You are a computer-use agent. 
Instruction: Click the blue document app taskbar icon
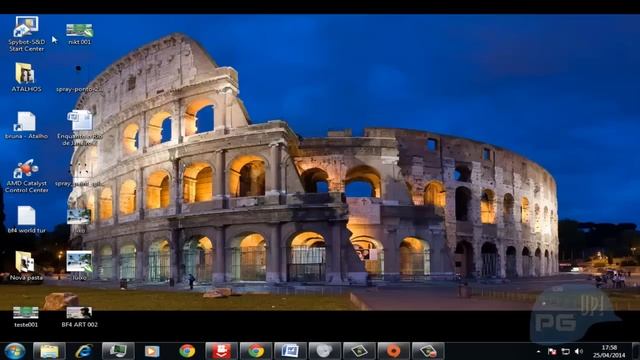click(290, 351)
